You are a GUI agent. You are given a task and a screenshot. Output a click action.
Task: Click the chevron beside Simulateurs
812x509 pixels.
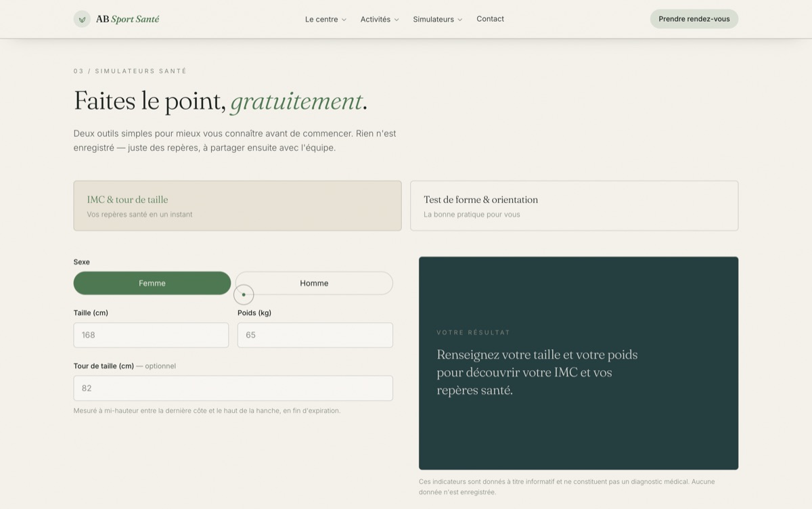click(x=460, y=20)
